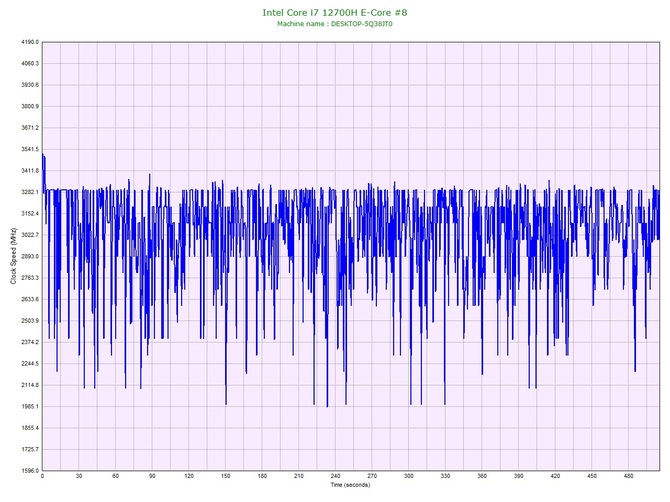Click the 240 tick on time axis
This screenshot has width=670, height=502.
[335, 476]
